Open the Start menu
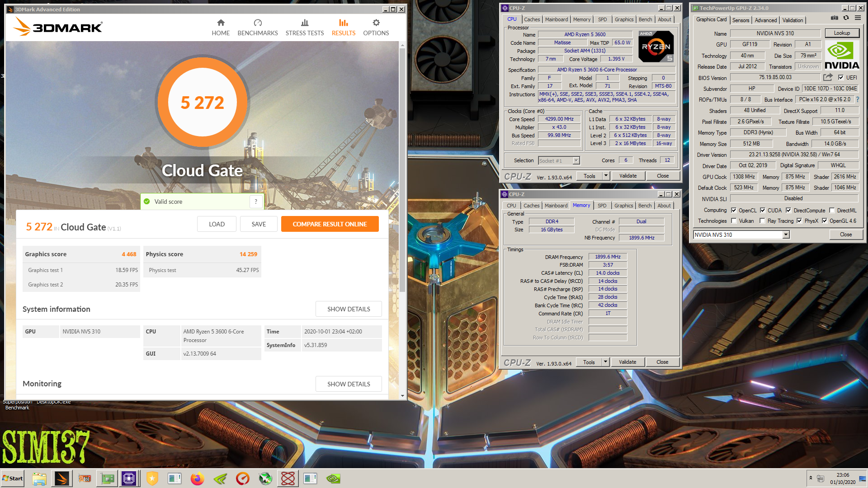 [12, 479]
